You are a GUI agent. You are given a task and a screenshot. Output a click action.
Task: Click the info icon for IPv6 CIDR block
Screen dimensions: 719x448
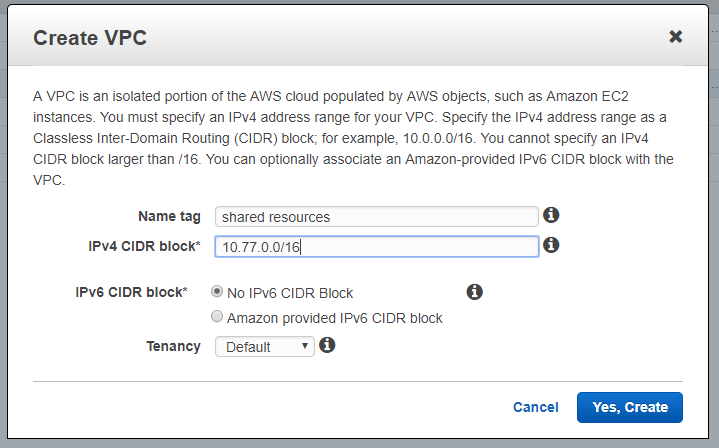click(475, 292)
